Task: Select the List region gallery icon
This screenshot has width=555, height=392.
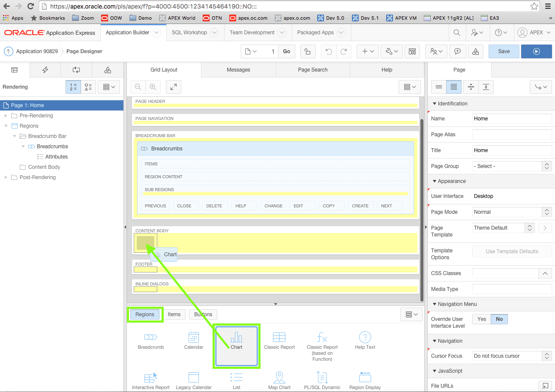Action: 237,381
